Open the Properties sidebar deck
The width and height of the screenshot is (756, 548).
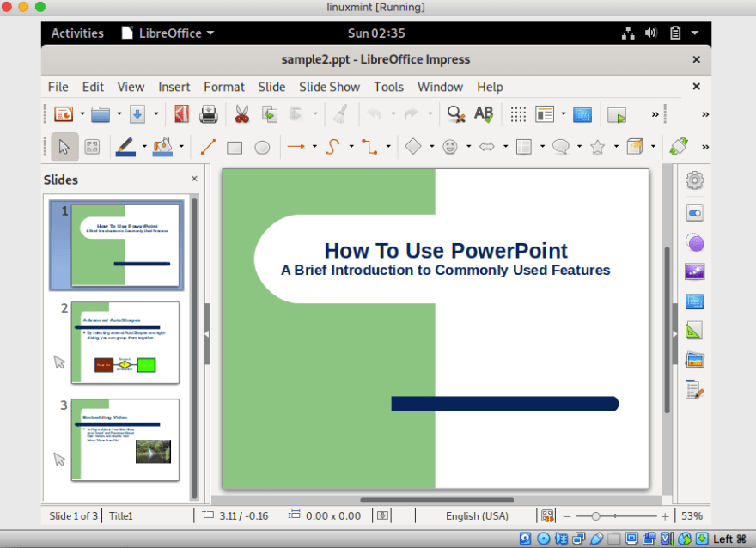coord(694,213)
